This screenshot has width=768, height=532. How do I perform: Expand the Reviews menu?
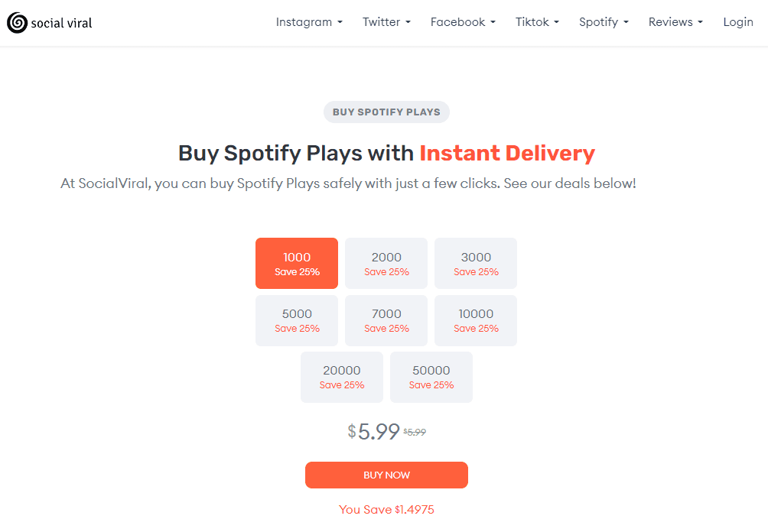click(x=676, y=22)
